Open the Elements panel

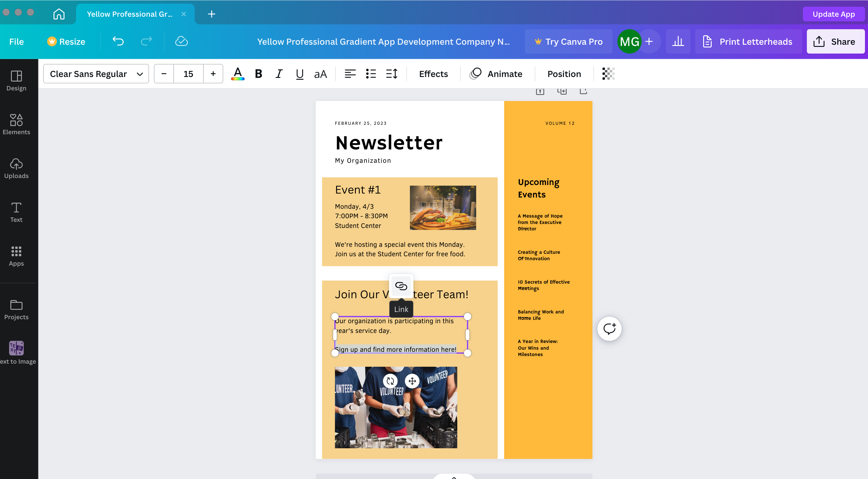coord(16,123)
